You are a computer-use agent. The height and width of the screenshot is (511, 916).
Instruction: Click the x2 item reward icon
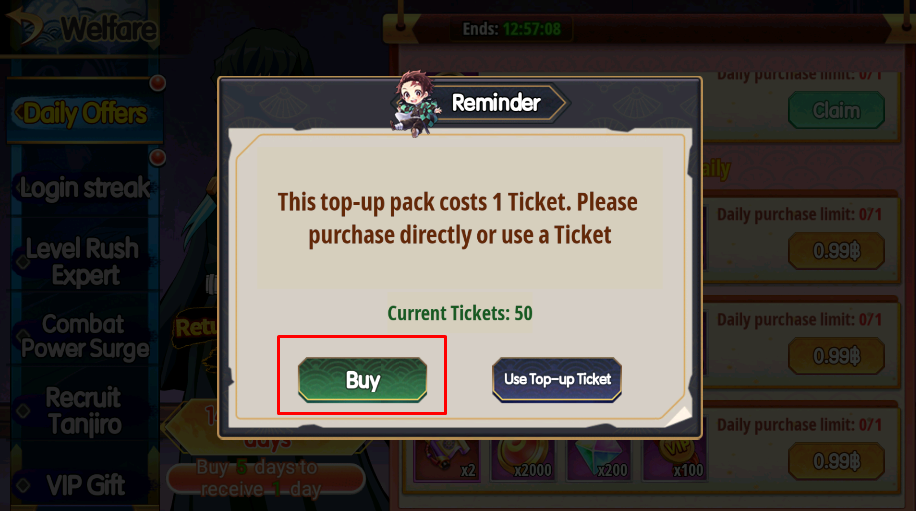pyautogui.click(x=447, y=460)
